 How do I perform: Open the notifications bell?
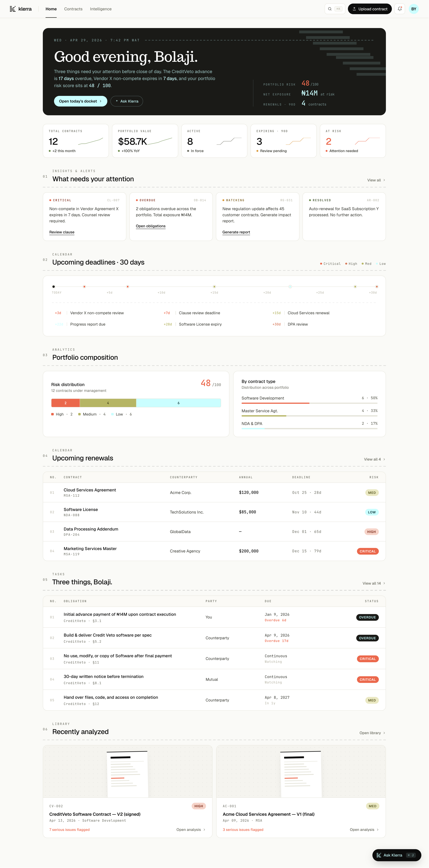pyautogui.click(x=400, y=9)
